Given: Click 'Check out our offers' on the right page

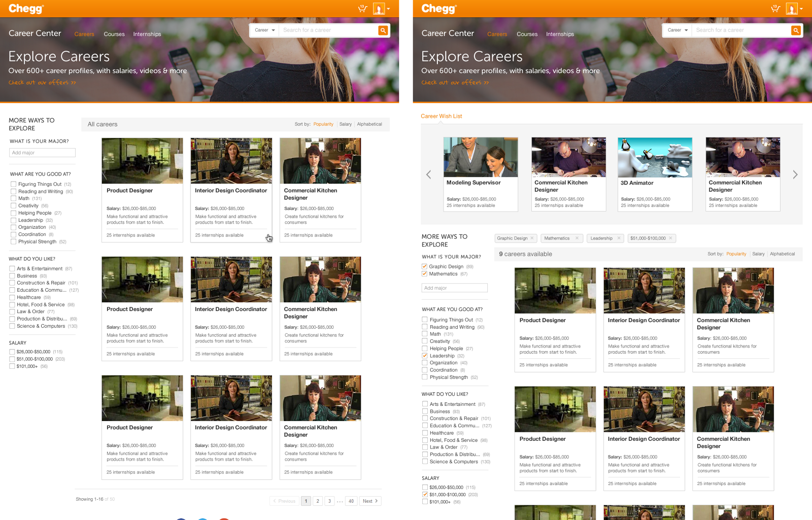Looking at the screenshot, I should coord(455,82).
